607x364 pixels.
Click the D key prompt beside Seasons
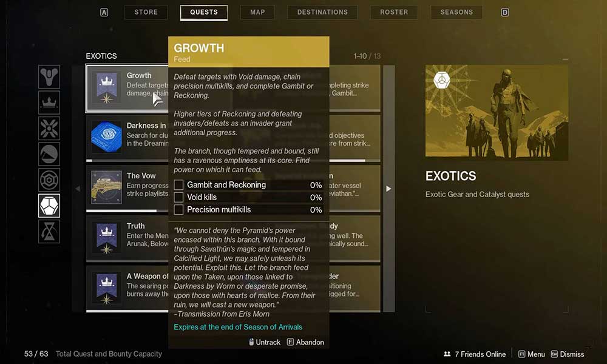point(505,12)
